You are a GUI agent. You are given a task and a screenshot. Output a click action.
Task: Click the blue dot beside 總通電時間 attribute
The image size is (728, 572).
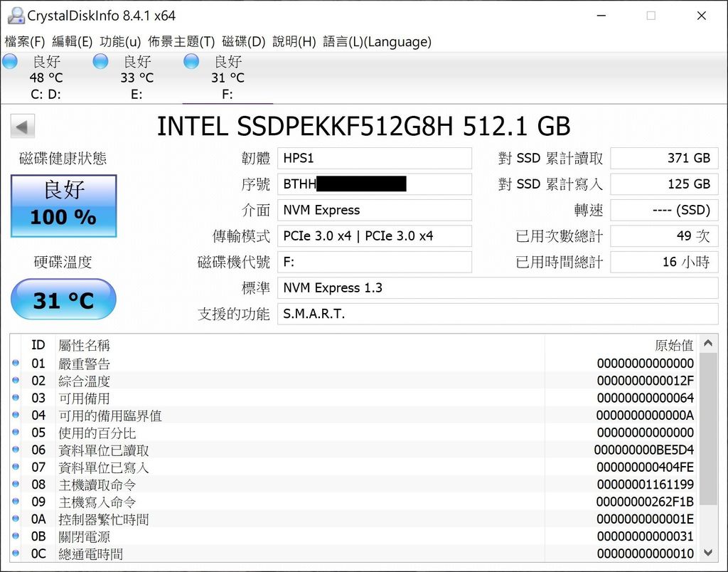click(x=16, y=554)
